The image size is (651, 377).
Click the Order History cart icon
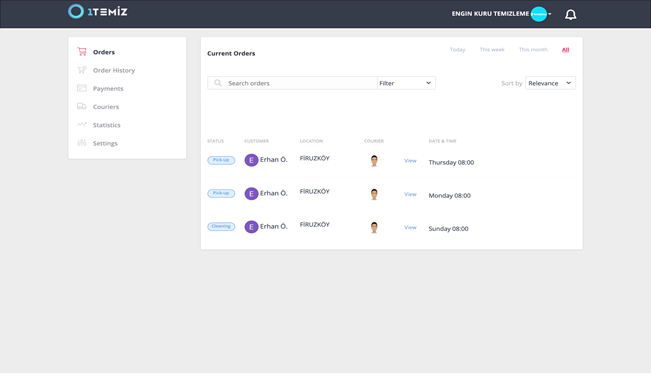click(x=82, y=70)
